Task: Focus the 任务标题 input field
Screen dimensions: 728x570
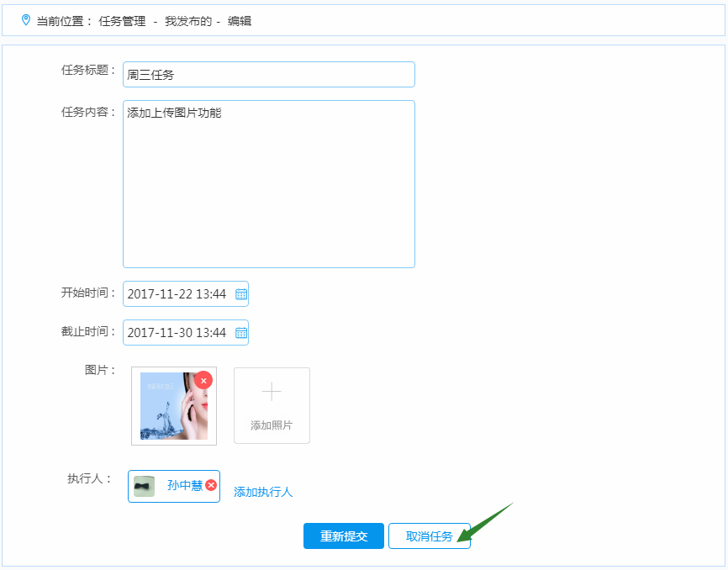Action: 268,75
